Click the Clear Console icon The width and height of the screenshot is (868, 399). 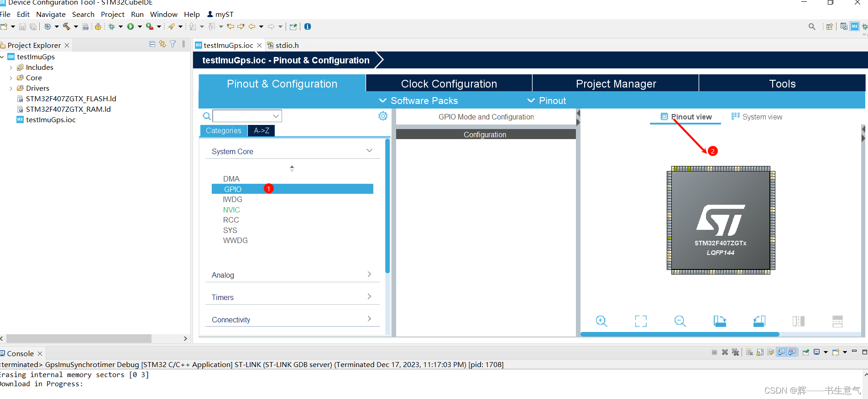coord(749,352)
